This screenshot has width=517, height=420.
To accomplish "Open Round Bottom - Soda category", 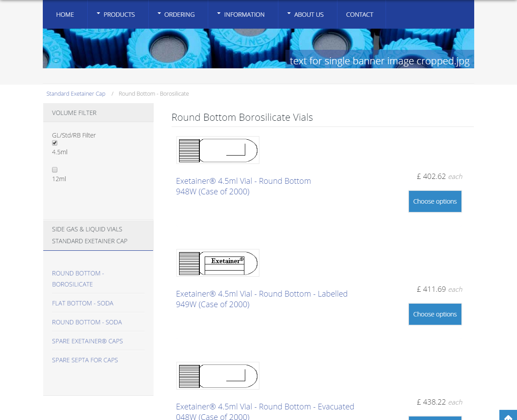I will (87, 322).
